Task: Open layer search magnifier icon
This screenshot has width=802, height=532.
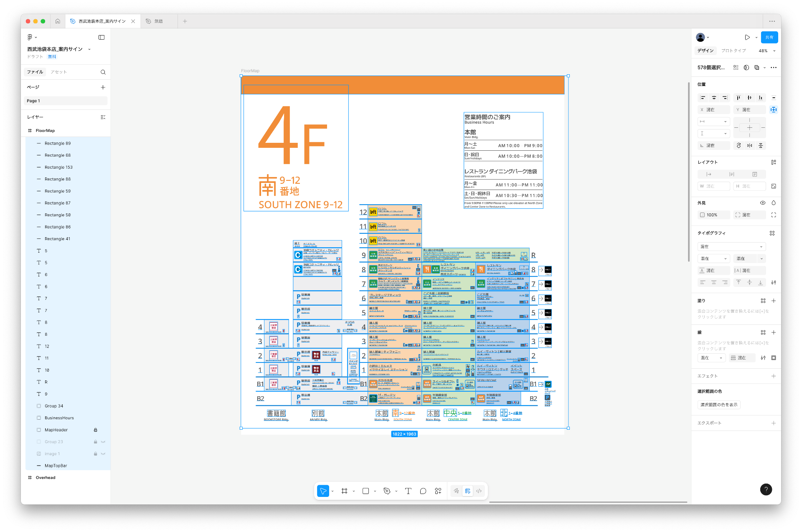Action: pyautogui.click(x=103, y=72)
